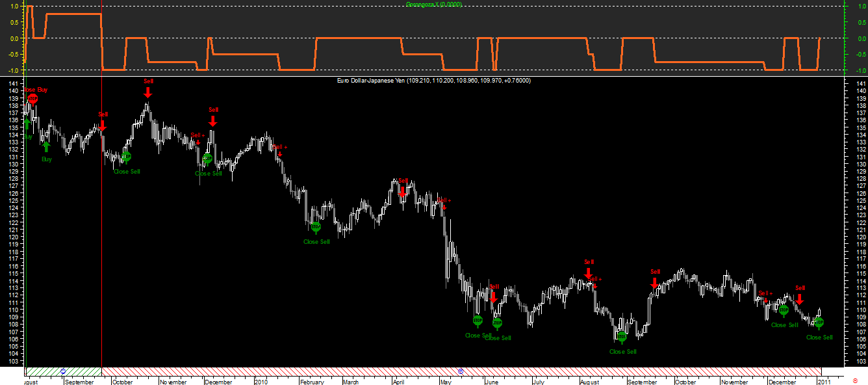Viewport: 868px width, 385px height.
Task: Select the Sell arrow at the 138 peak
Action: (148, 92)
